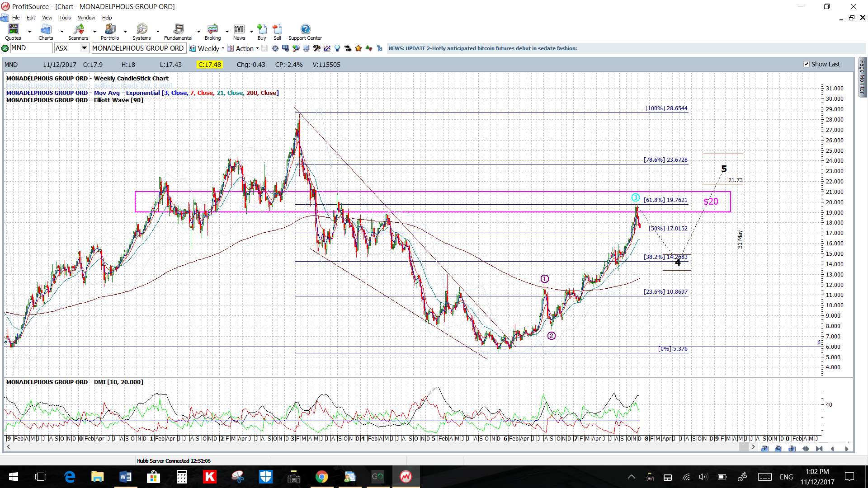Viewport: 868px width, 488px height.
Task: Click the line chart indicators icon
Action: [x=327, y=48]
